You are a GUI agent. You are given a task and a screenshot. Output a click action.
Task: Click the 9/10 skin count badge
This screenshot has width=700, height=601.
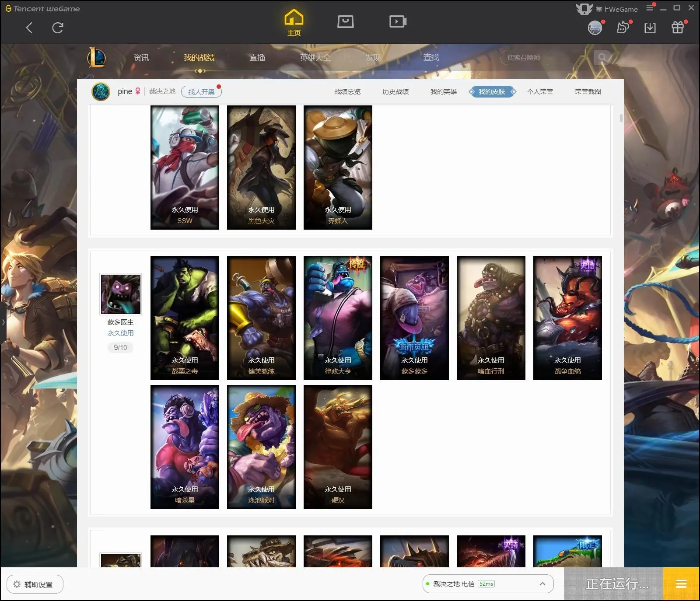pyautogui.click(x=120, y=347)
